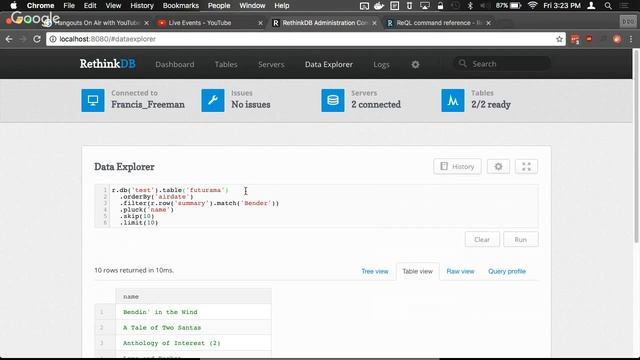
Task: Click the "2 connected" servers status
Action: [376, 105]
